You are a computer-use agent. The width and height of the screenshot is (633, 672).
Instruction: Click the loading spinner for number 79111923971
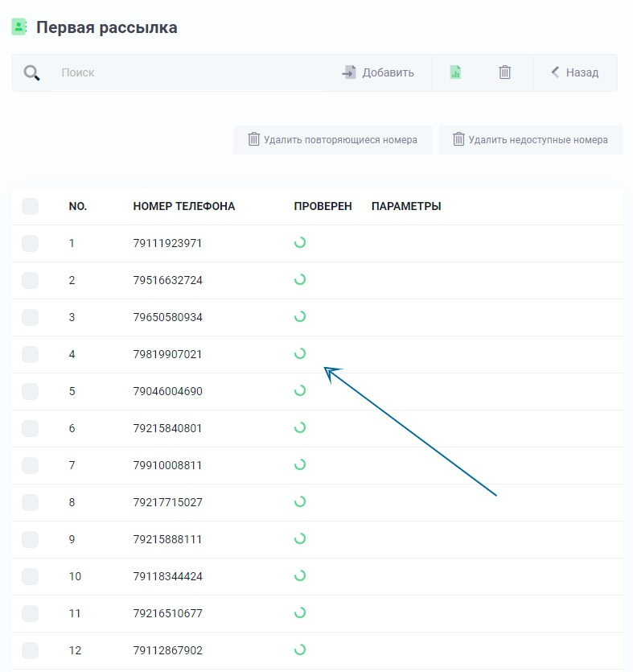300,242
